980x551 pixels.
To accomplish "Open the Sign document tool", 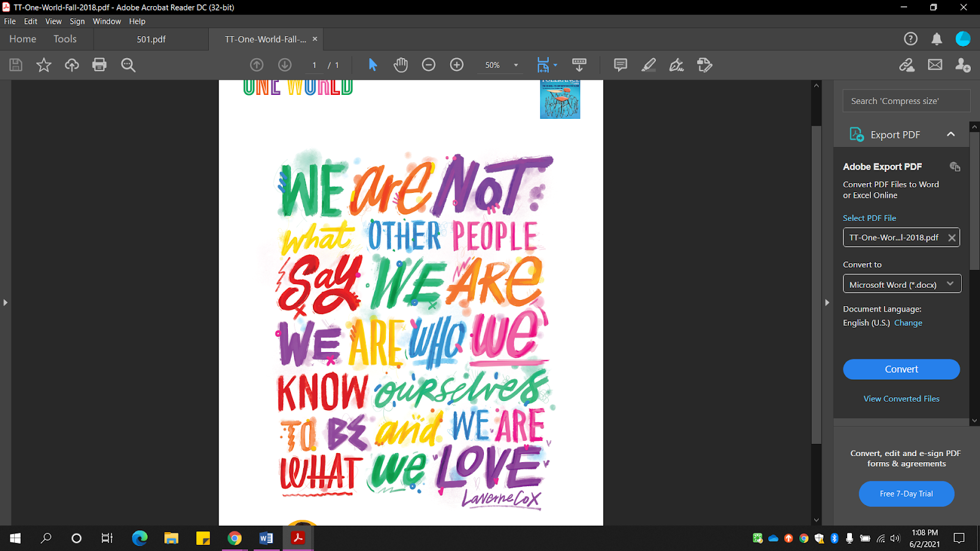I will tap(676, 65).
